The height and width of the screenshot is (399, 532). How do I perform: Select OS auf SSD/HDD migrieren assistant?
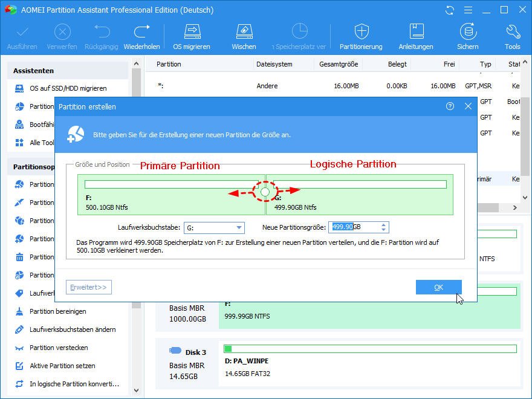click(68, 88)
